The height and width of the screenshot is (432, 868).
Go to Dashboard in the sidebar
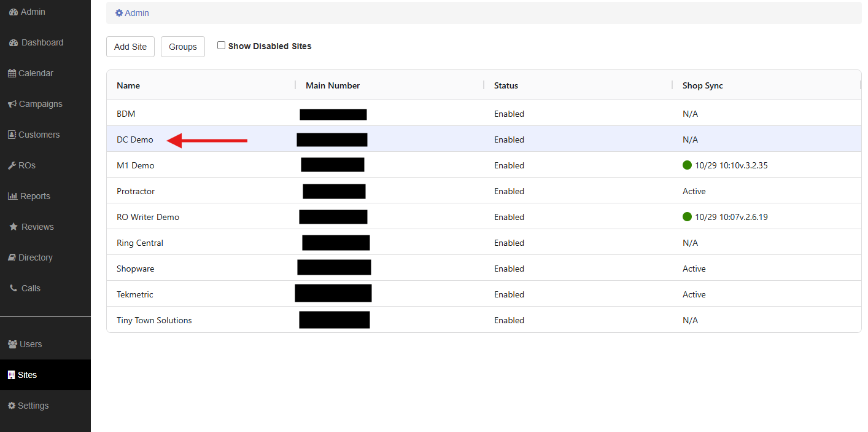(x=45, y=42)
